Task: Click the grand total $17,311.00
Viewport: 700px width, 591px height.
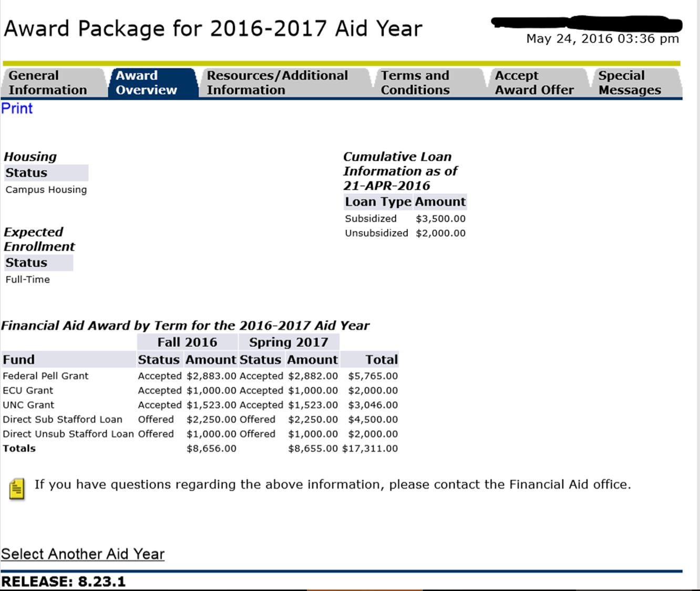Action: pyautogui.click(x=370, y=449)
